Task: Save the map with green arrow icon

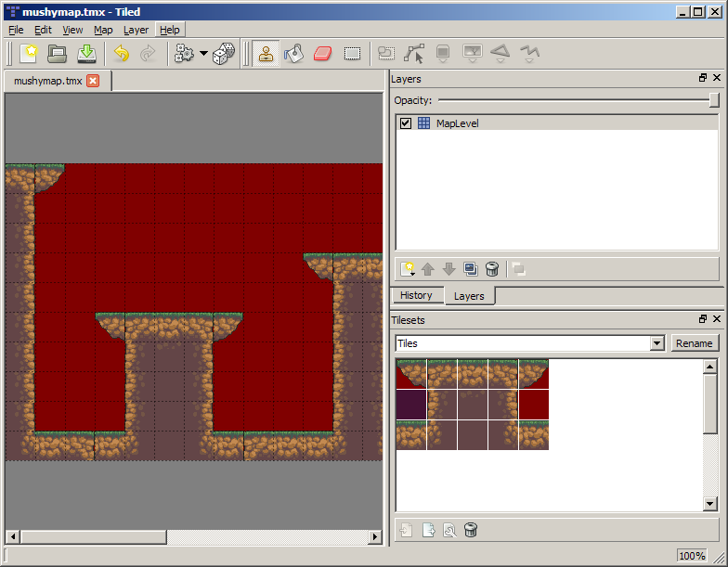Action: point(86,54)
